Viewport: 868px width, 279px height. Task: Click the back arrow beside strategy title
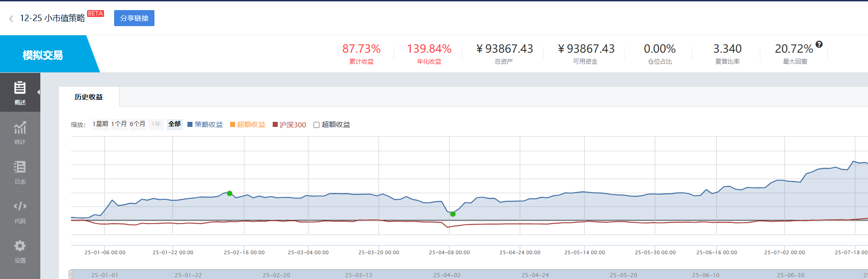click(x=11, y=19)
